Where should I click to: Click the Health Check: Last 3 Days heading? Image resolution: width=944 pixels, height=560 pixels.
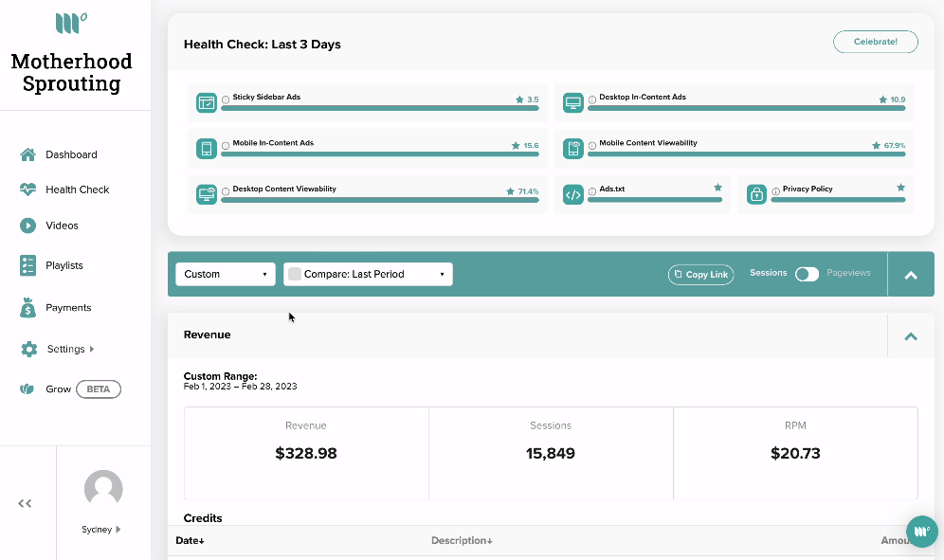262,45
